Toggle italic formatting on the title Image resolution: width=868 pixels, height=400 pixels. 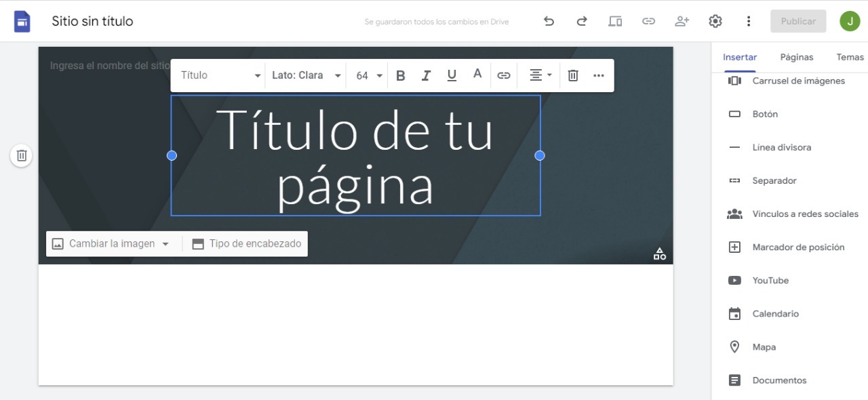pyautogui.click(x=426, y=75)
